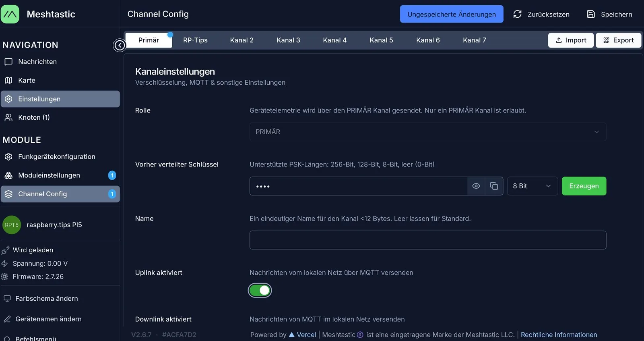
Task: Click the Spannung: 0.00 V status
Action: 40,263
